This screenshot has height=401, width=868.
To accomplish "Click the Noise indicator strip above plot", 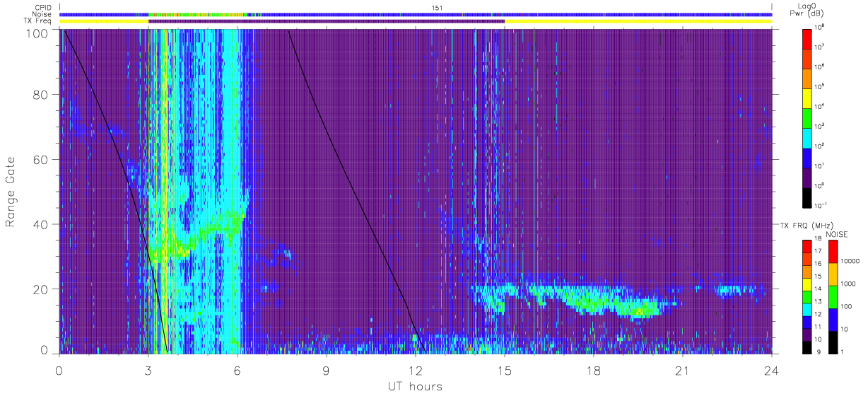I will pyautogui.click(x=416, y=14).
